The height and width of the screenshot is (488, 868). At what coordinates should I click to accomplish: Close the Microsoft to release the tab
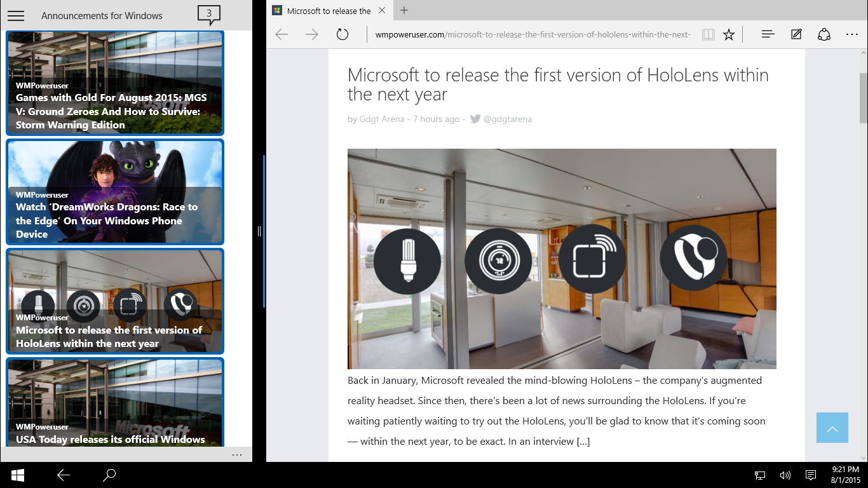(382, 11)
